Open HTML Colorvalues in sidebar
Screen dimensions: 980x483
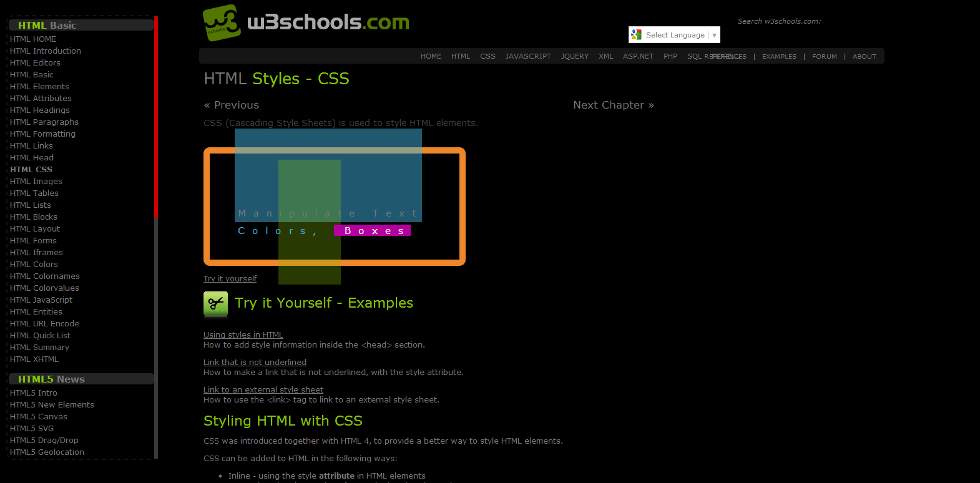point(44,288)
